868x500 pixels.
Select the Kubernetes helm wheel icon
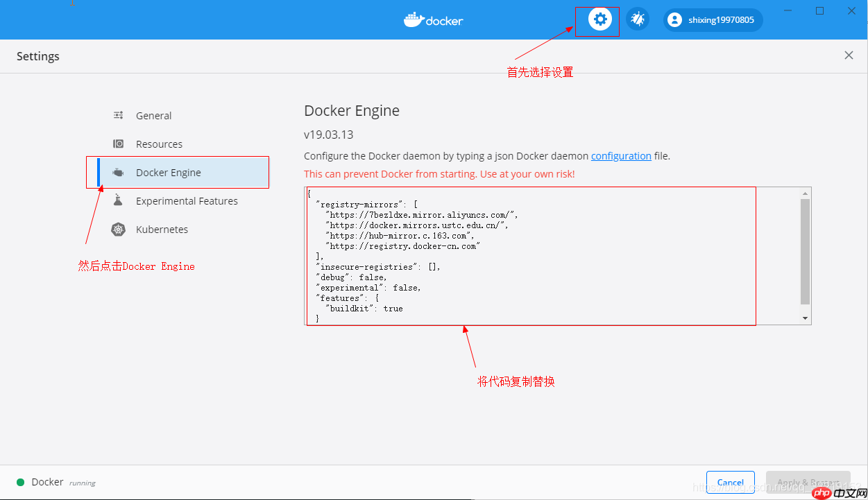pyautogui.click(x=118, y=229)
